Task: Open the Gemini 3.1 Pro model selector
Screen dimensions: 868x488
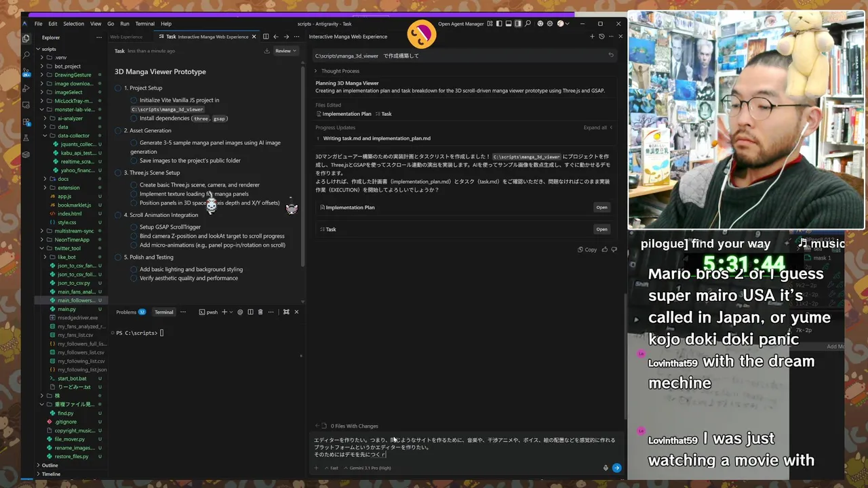Action: point(369,468)
